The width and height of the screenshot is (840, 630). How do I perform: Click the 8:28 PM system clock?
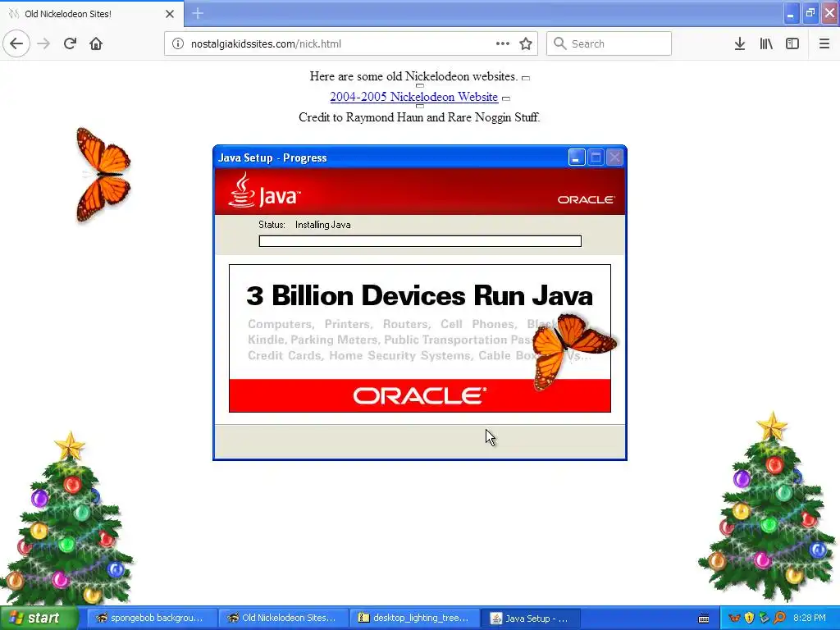pos(810,618)
